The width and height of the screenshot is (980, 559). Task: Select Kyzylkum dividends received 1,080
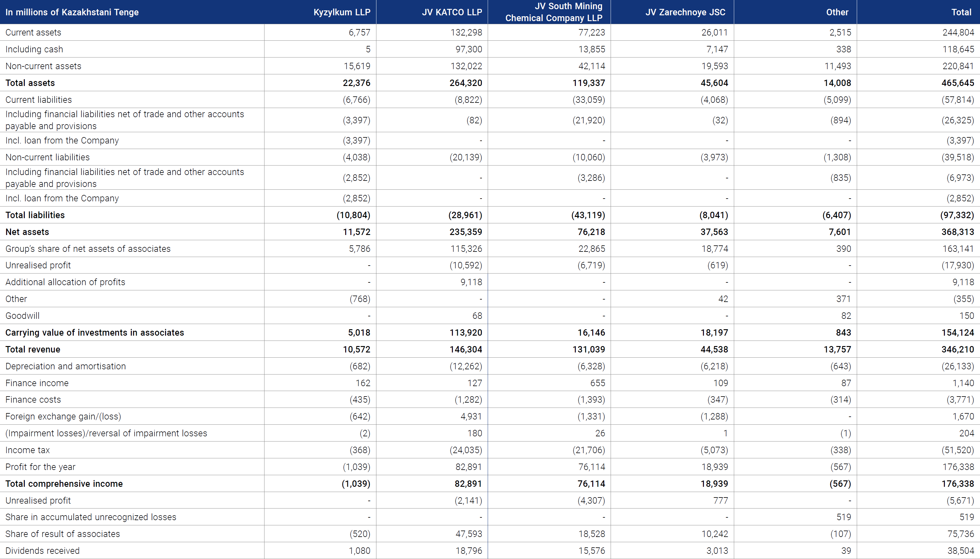(359, 551)
